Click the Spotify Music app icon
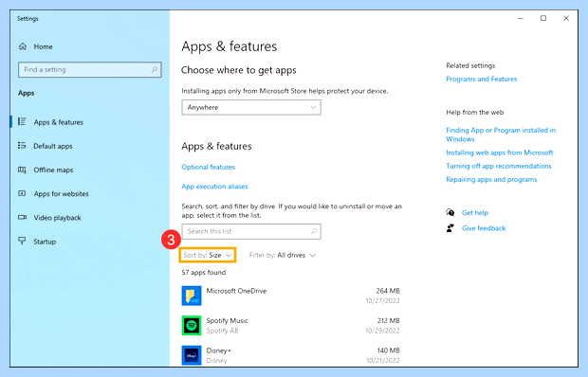Image resolution: width=588 pixels, height=377 pixels. [192, 325]
